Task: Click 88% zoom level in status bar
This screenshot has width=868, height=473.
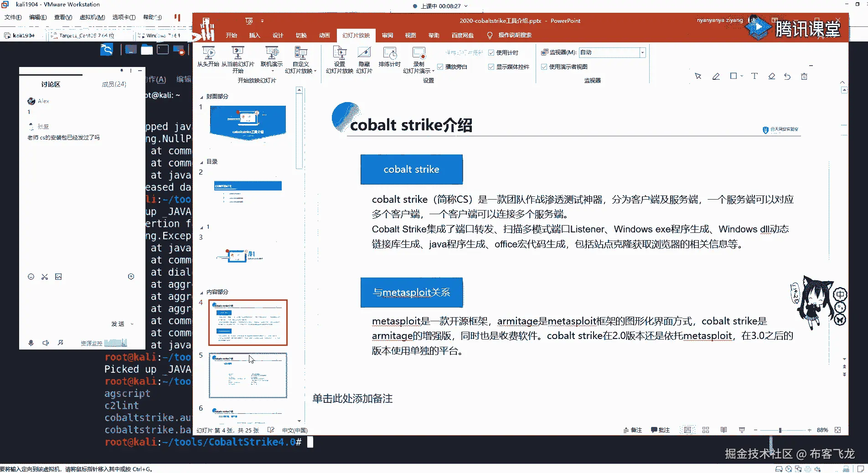Action: click(x=822, y=430)
